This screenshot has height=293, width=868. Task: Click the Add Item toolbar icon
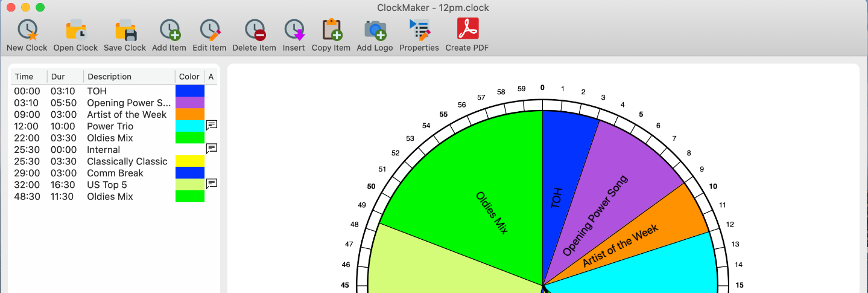point(169,30)
